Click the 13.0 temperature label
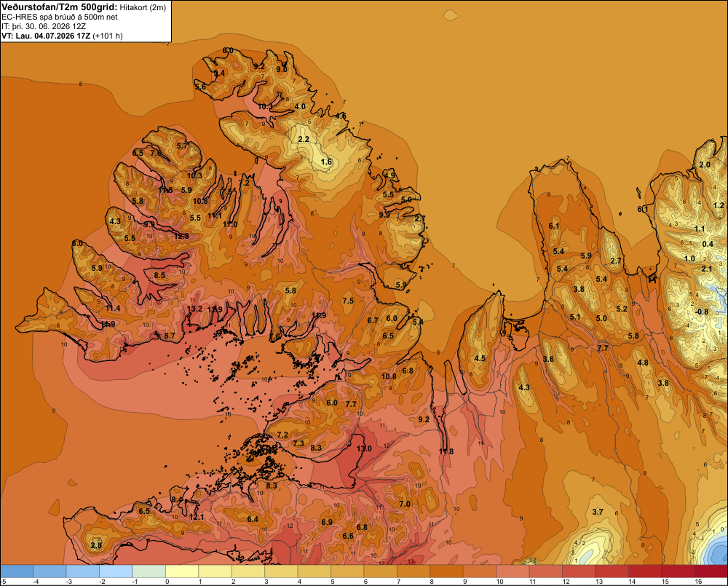The height and width of the screenshot is (586, 728). pyautogui.click(x=364, y=448)
